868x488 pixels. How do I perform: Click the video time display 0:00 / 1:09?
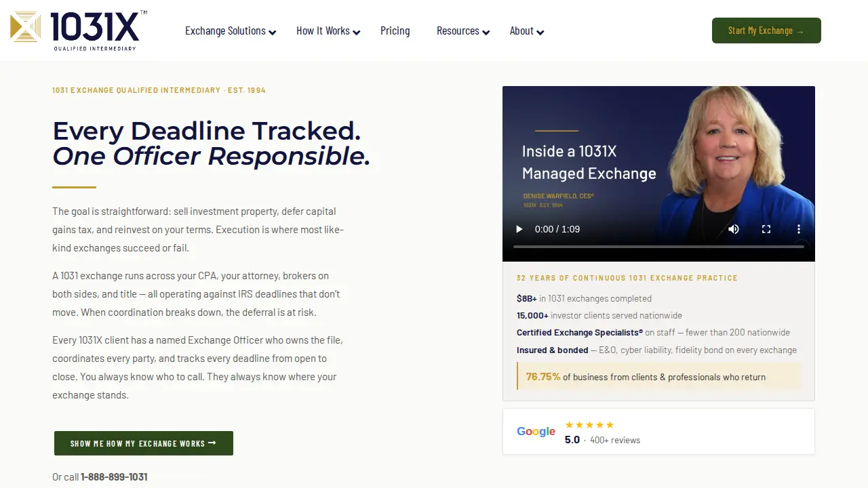point(557,229)
